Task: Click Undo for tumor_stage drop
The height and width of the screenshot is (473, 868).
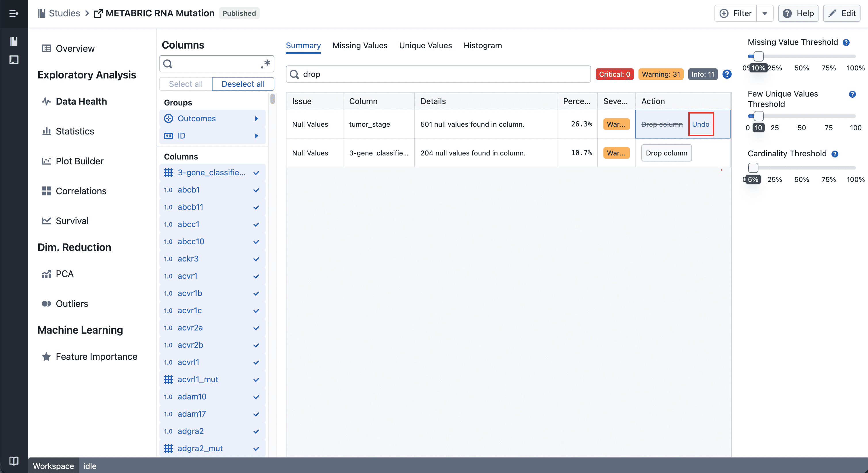Action: [701, 124]
